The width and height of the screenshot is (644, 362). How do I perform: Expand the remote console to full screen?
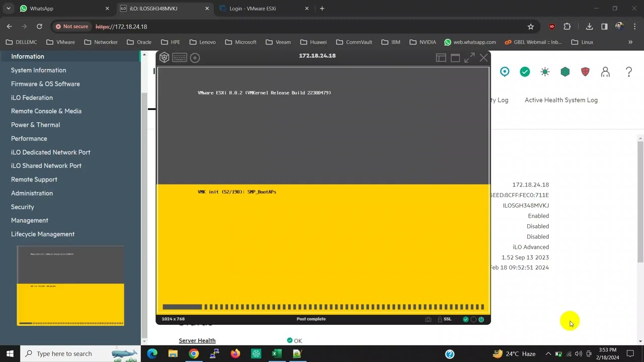[469, 58]
